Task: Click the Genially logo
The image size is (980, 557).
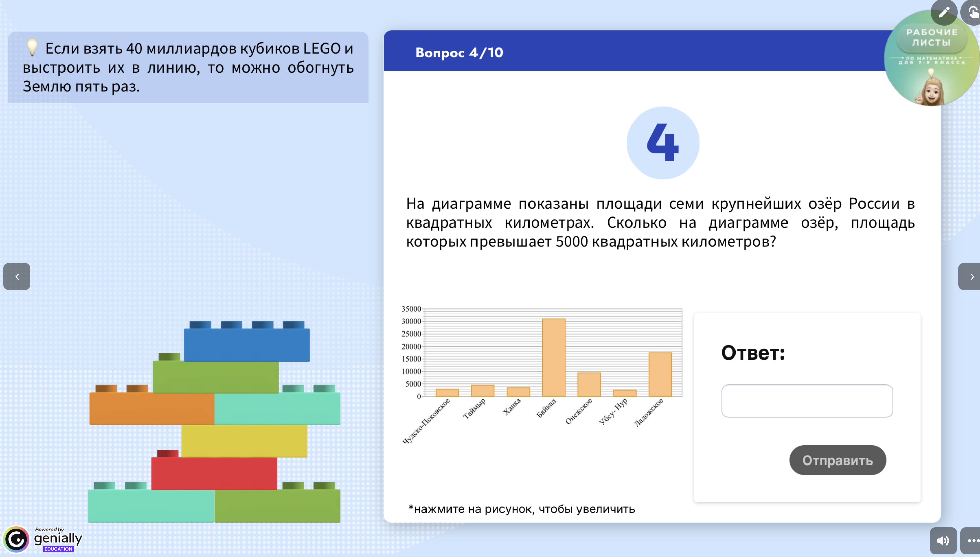Action: 16,539
